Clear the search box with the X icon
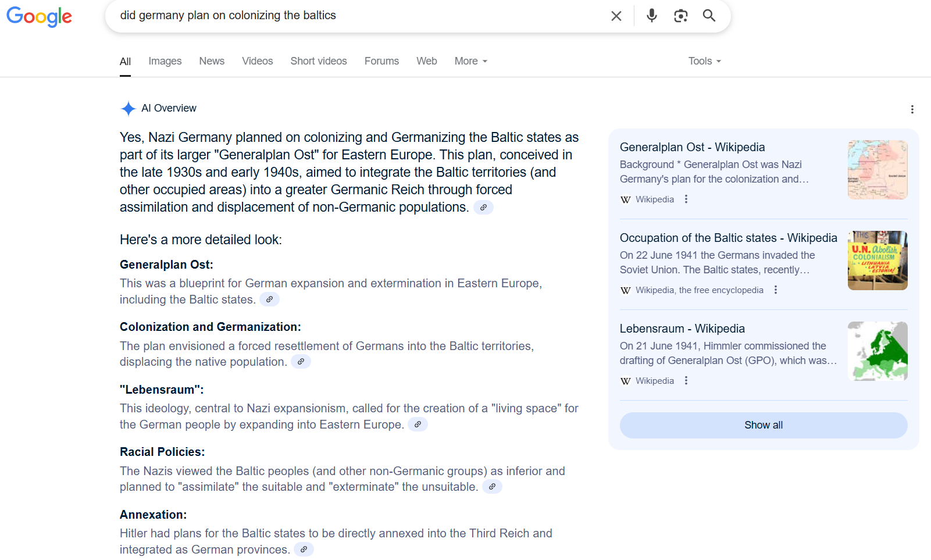The width and height of the screenshot is (931, 560). pos(616,16)
